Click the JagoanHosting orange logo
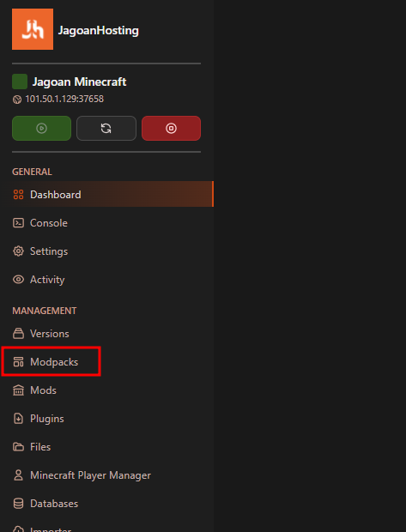 pos(33,29)
